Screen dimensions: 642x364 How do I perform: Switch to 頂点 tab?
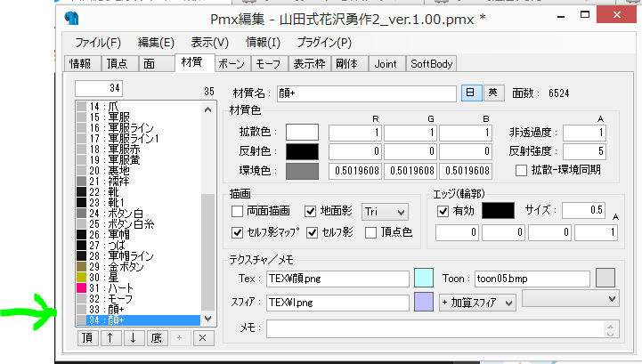pyautogui.click(x=120, y=64)
